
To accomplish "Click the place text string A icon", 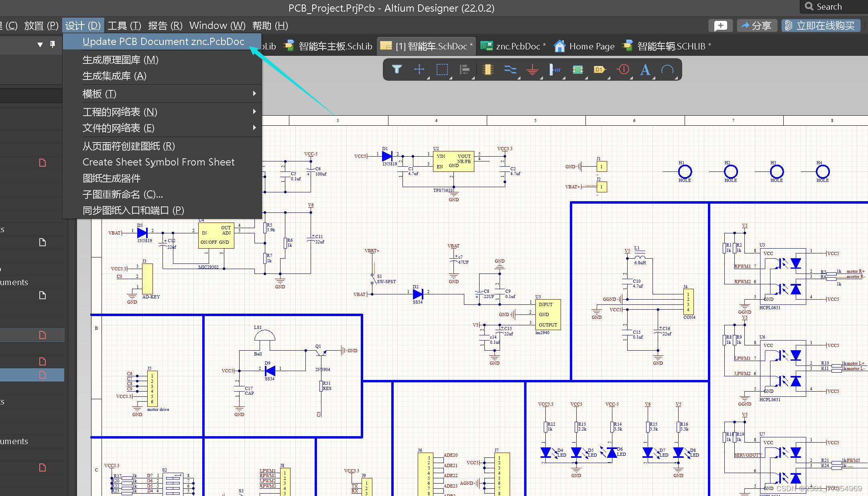I will point(644,70).
